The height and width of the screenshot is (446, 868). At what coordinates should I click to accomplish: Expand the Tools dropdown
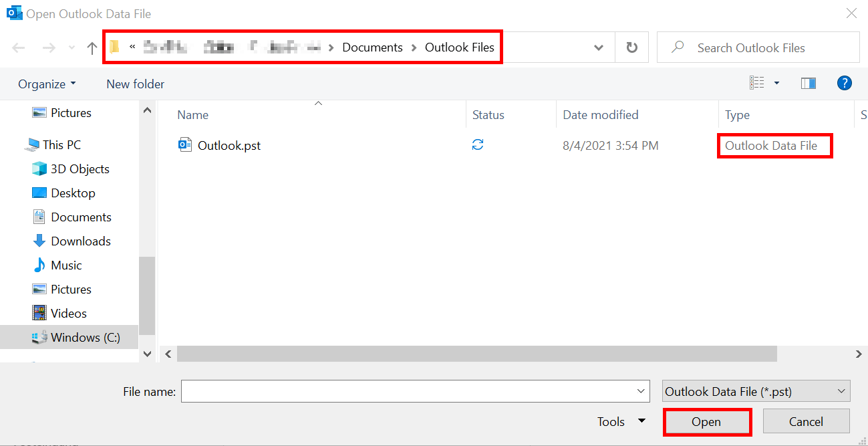621,421
